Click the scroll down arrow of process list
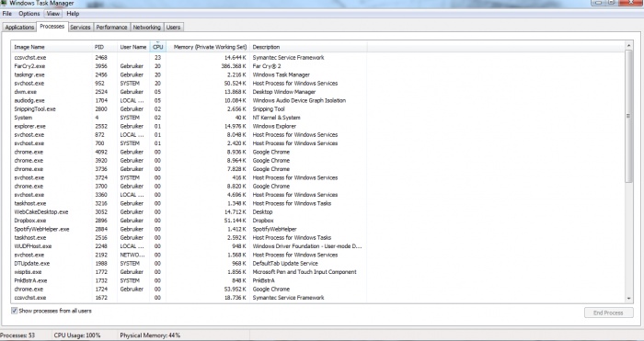Image resolution: width=644 pixels, height=341 pixels. click(628, 299)
